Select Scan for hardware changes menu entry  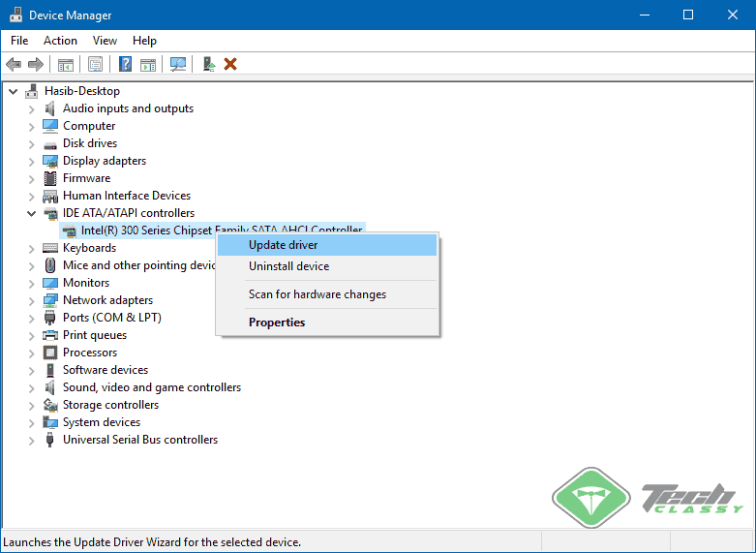coord(327,294)
